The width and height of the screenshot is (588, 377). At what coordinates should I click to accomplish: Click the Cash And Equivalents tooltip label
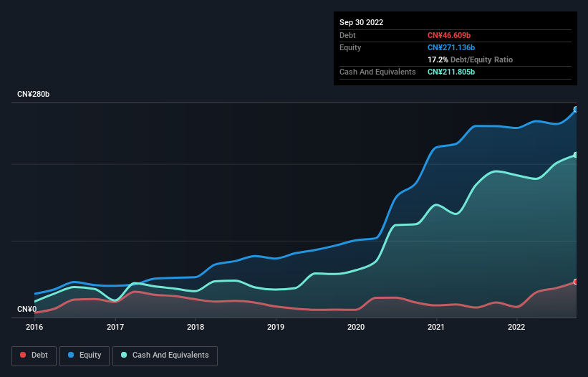[377, 72]
